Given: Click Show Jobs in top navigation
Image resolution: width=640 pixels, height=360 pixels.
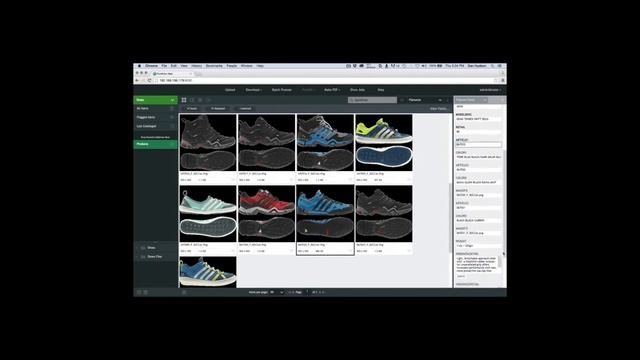Looking at the screenshot, I should coord(358,90).
